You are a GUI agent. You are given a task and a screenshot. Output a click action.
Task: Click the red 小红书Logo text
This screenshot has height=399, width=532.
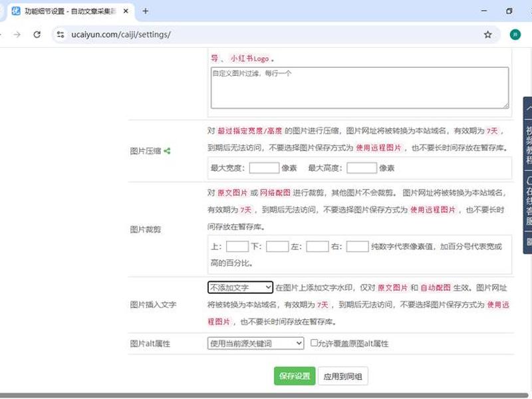250,59
